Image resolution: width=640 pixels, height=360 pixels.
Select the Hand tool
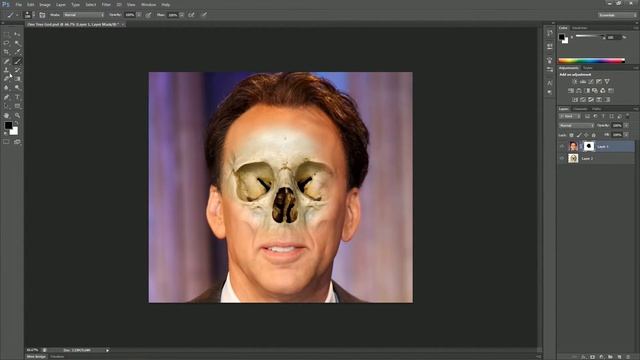point(6,116)
